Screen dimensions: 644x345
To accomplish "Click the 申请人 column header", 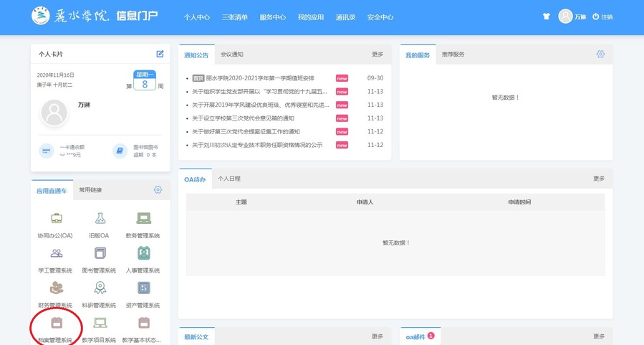I will point(365,202).
